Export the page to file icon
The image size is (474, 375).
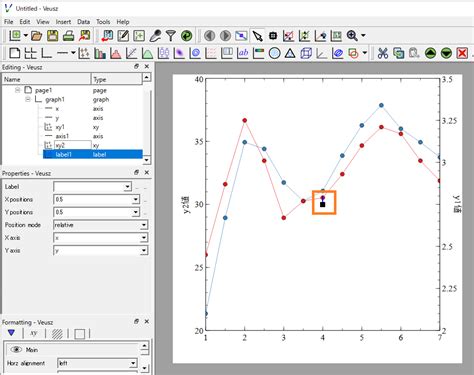click(x=85, y=35)
